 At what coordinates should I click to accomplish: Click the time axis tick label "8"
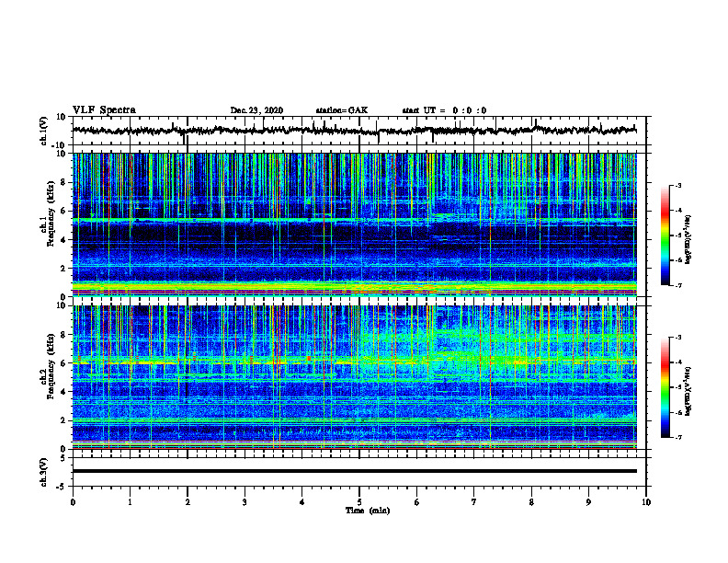pos(531,502)
